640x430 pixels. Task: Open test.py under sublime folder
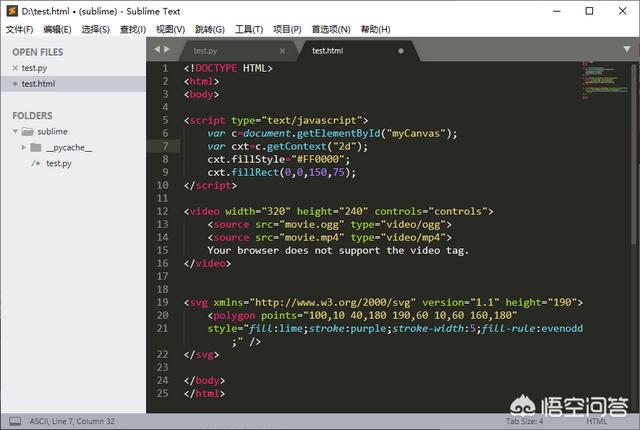(59, 163)
